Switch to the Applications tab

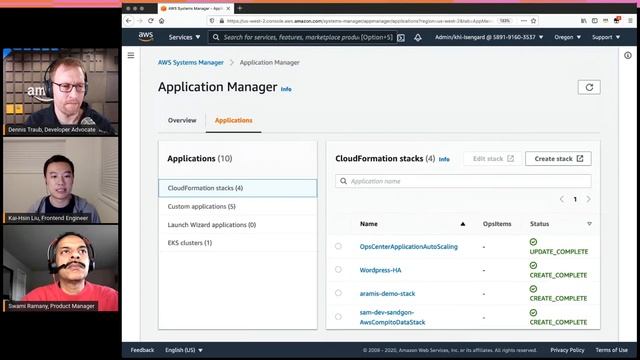click(233, 120)
